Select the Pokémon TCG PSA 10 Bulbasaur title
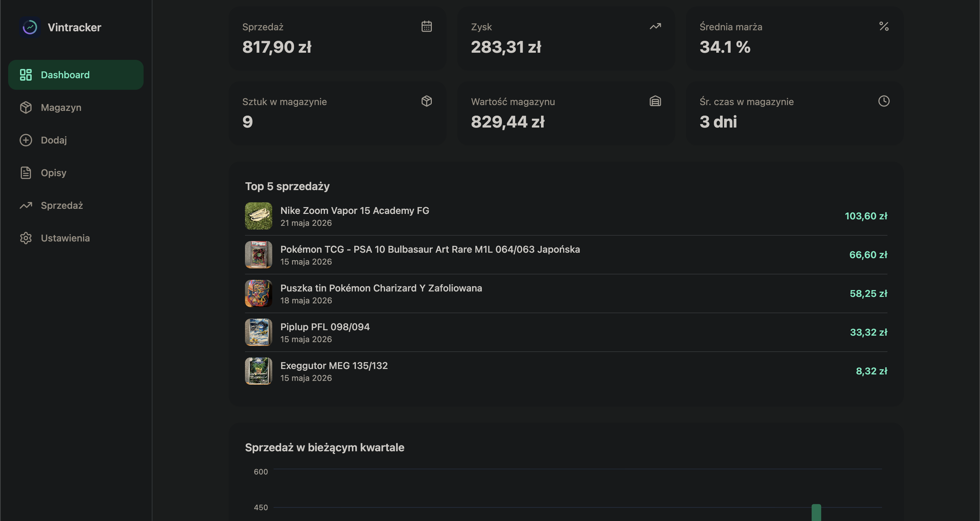The width and height of the screenshot is (980, 521). coord(430,250)
